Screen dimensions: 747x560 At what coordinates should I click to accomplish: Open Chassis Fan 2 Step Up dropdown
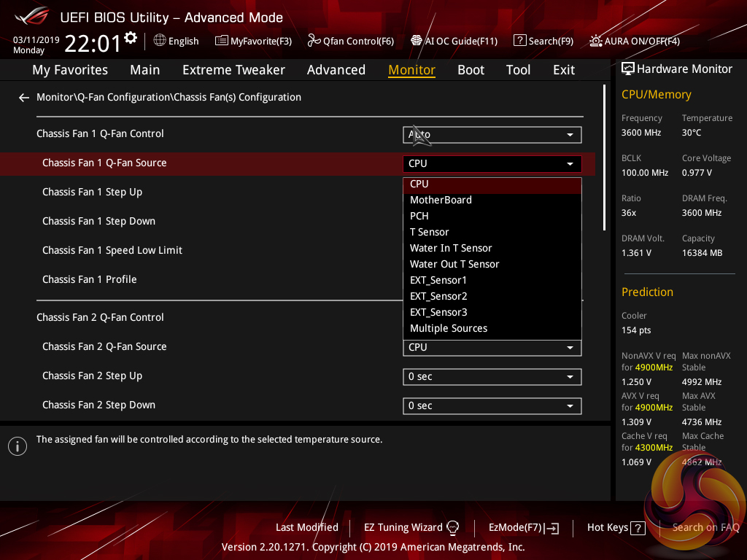click(x=492, y=377)
